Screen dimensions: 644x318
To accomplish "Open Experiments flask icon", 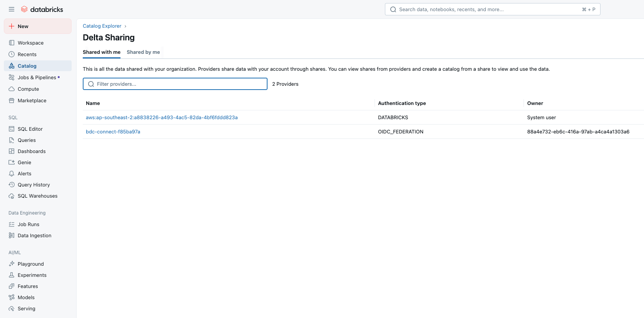I will click(x=12, y=275).
